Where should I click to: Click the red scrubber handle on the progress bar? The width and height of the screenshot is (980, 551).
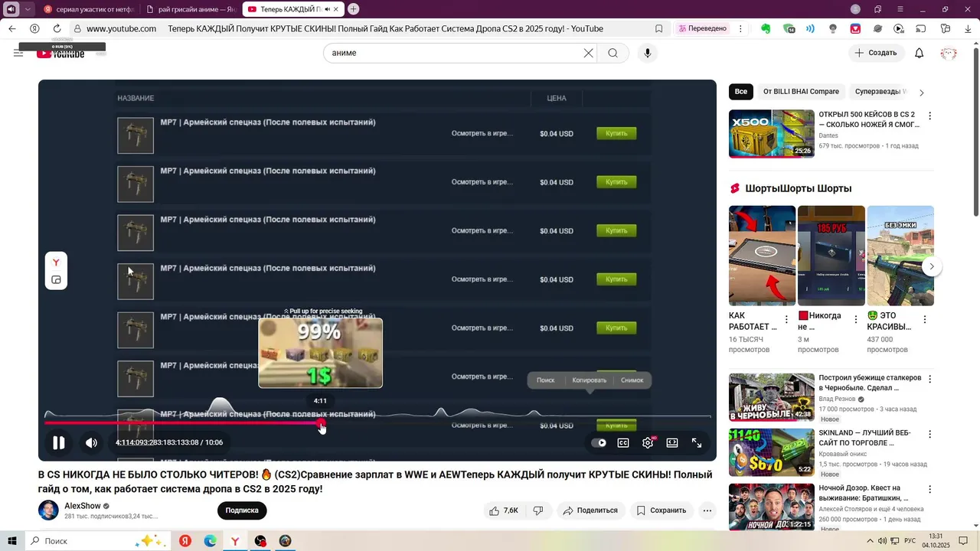tap(322, 422)
